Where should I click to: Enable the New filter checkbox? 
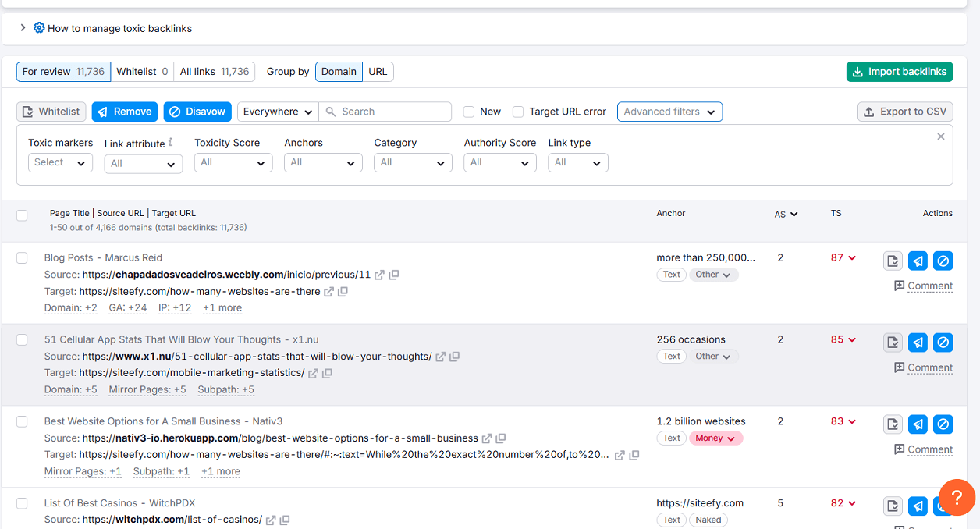pos(468,112)
